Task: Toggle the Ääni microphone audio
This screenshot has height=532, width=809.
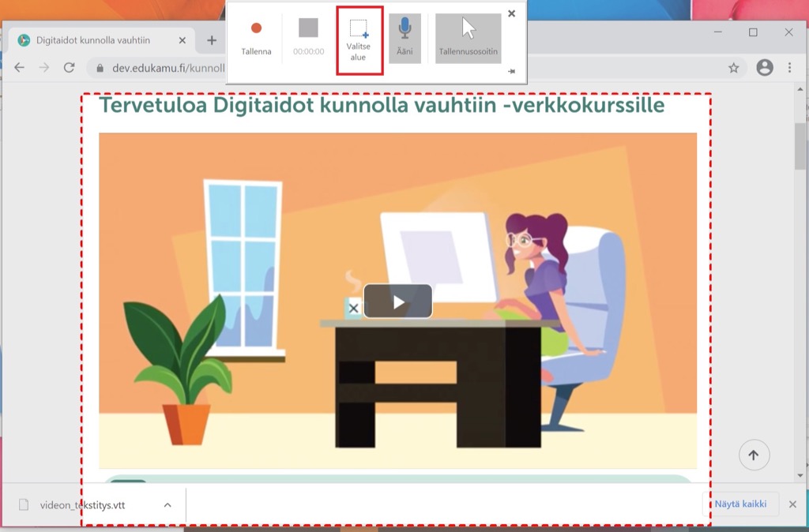Action: point(405,38)
